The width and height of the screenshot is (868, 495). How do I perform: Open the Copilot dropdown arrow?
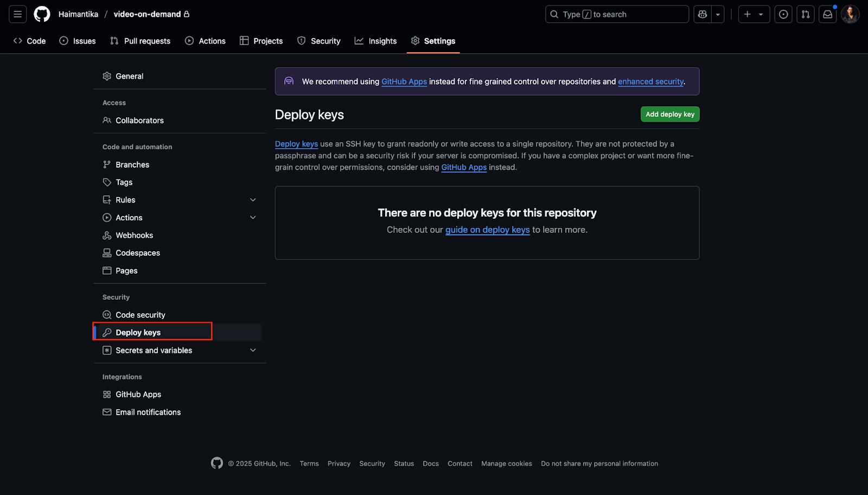[x=718, y=14]
